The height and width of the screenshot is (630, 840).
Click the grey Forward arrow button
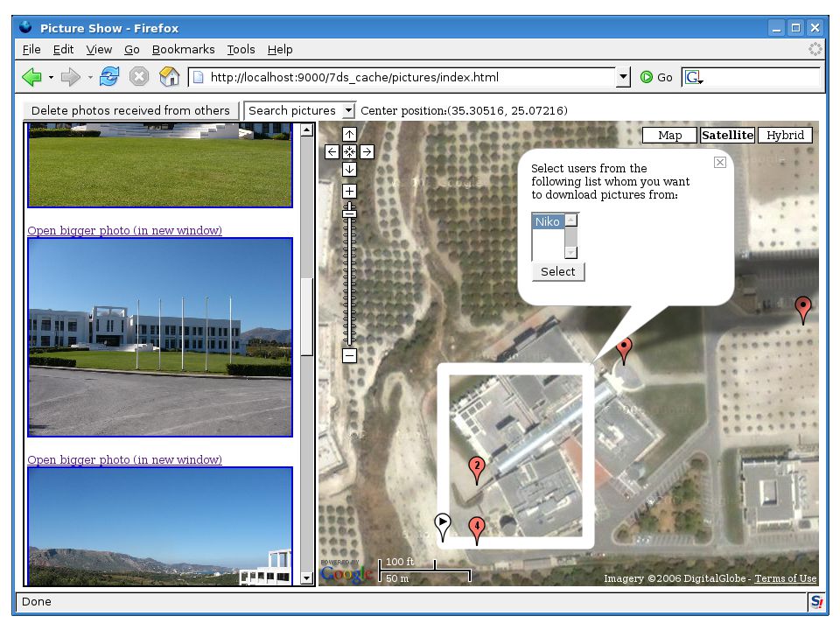pyautogui.click(x=70, y=77)
